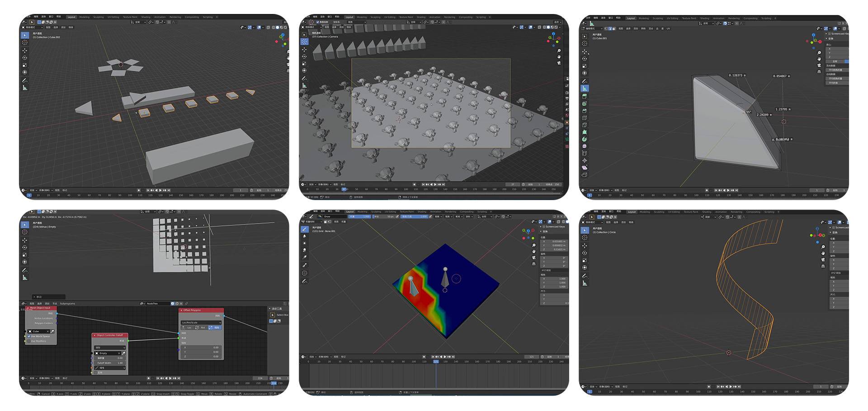Open the Subprograms menu in node editor

(67, 304)
